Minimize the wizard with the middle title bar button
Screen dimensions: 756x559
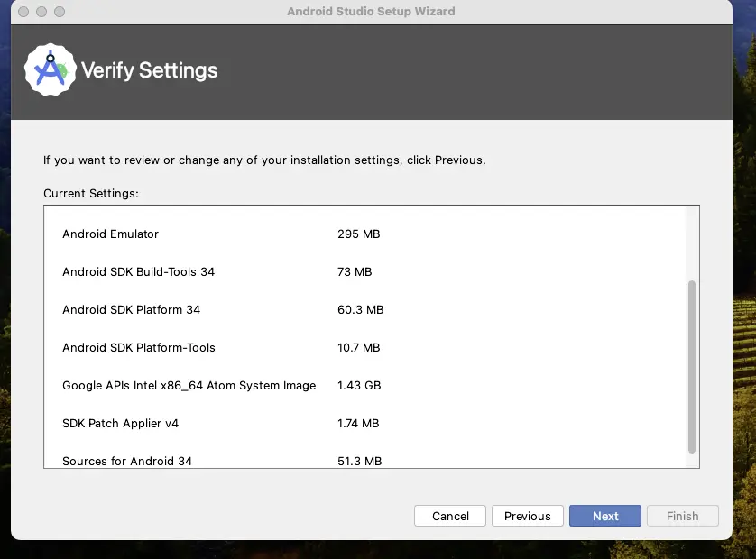tap(41, 12)
